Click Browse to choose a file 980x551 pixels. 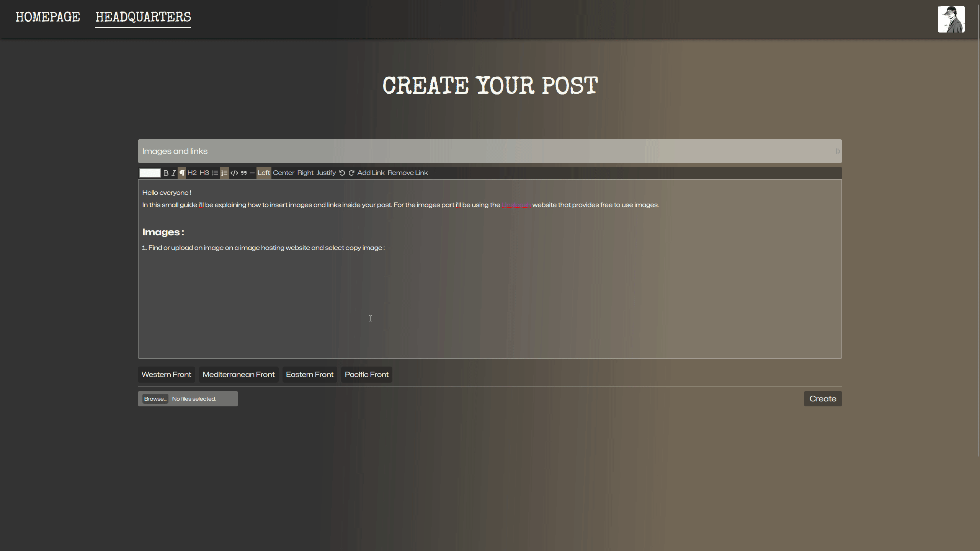click(x=155, y=399)
